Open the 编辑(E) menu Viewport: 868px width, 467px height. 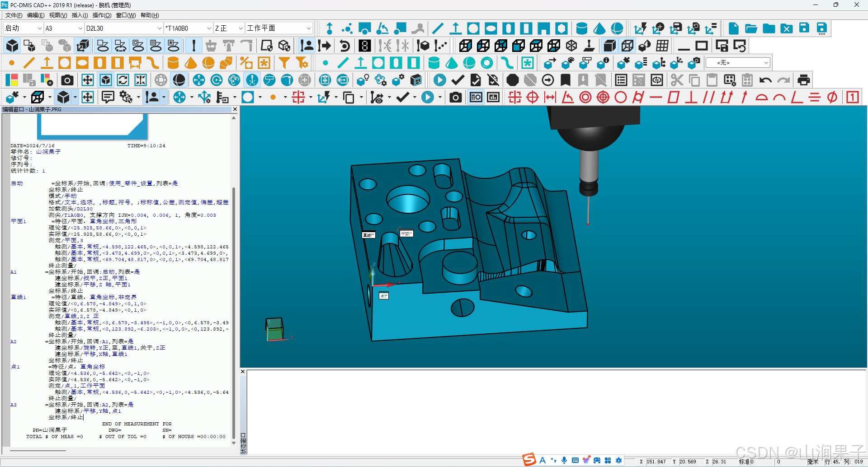pos(36,15)
